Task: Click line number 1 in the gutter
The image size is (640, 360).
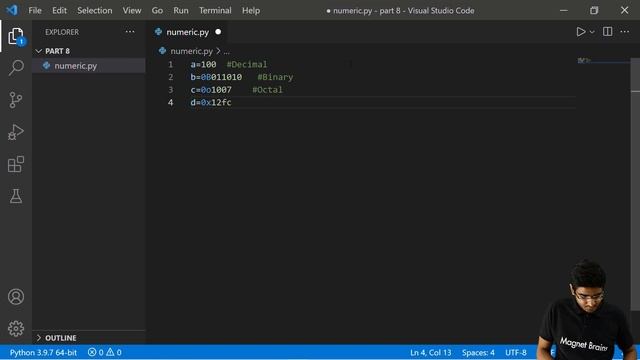Action: tap(171, 64)
